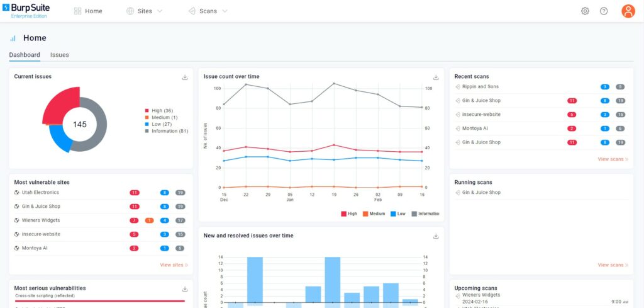Download Most serious vulnerabilities data
This screenshot has height=308, width=644.
(185, 289)
